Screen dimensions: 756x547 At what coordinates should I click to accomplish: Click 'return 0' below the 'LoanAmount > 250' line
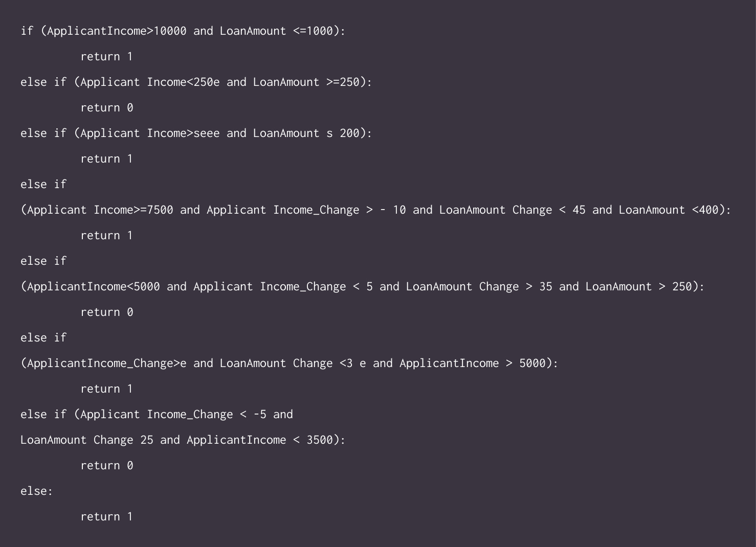[106, 312]
